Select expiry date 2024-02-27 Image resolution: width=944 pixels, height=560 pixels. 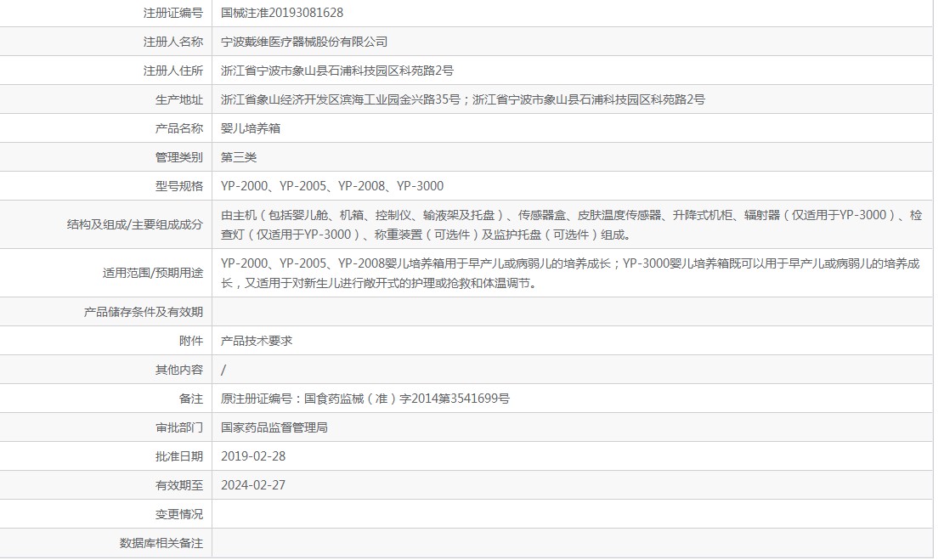pyautogui.click(x=253, y=485)
